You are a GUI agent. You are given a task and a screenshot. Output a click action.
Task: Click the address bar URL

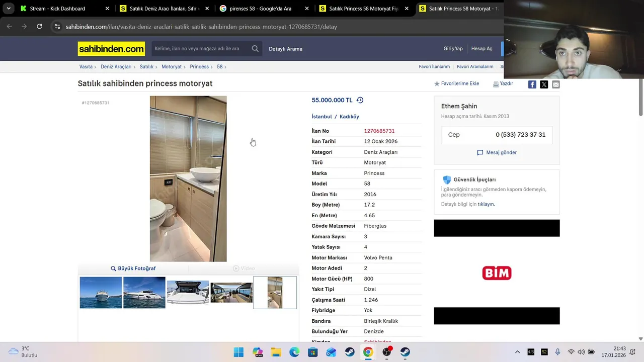click(x=201, y=27)
